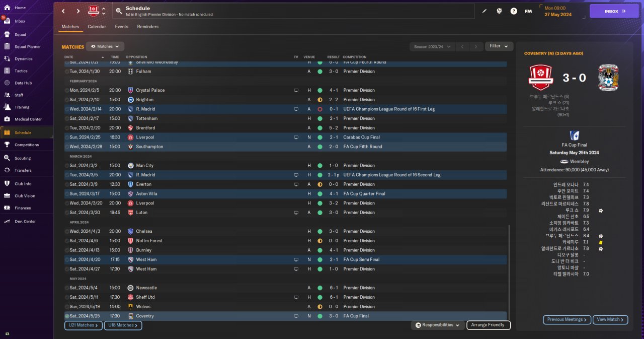
Task: Open the Season 2023/24 dropdown
Action: pos(432,46)
